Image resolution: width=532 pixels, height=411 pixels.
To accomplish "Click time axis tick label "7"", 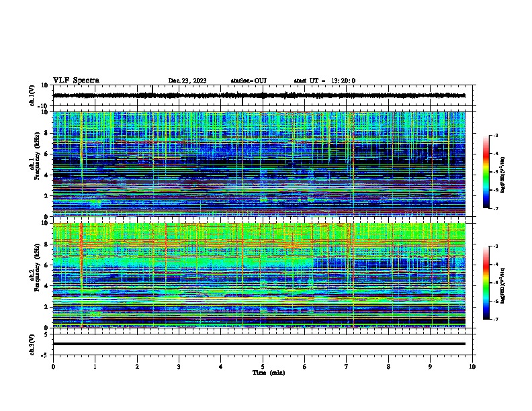I will [x=347, y=367].
